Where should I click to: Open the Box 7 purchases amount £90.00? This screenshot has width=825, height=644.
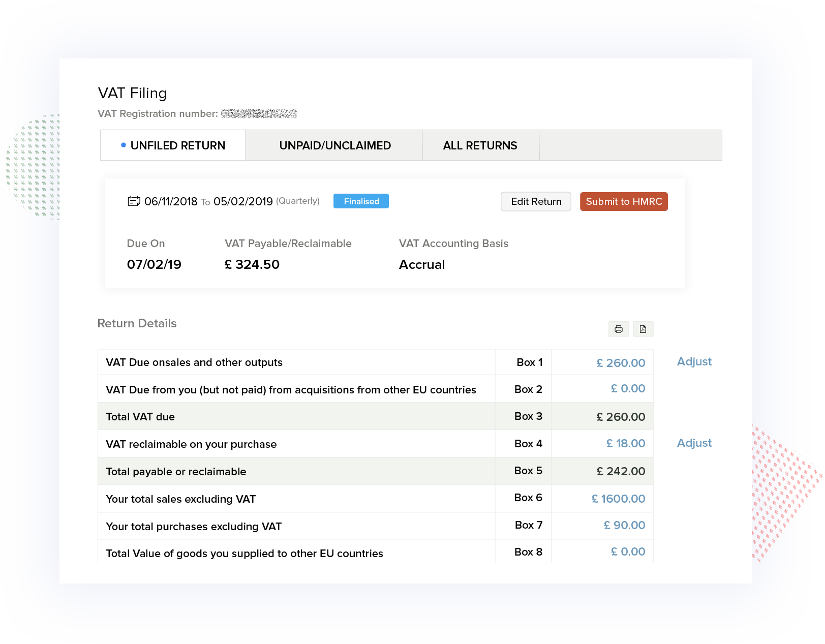[x=624, y=526]
